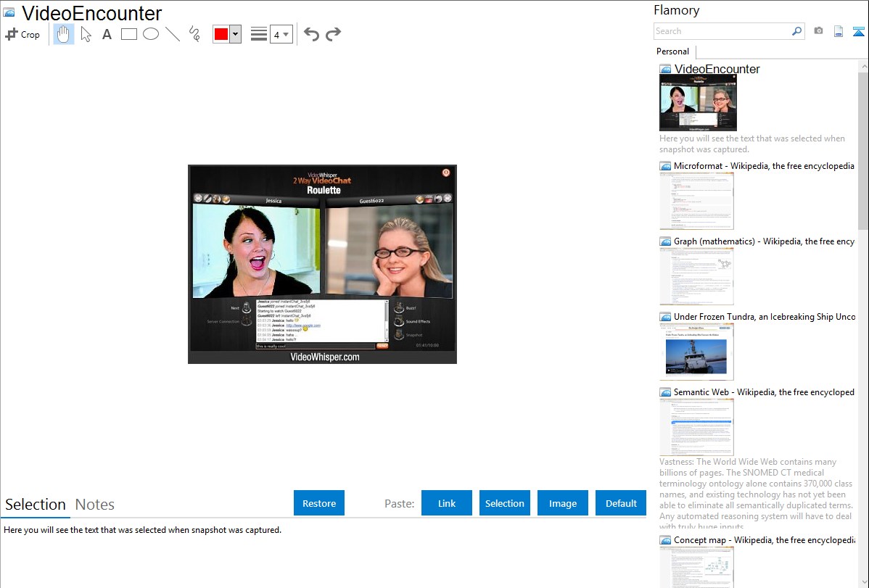Click the Paste Image button
The image size is (869, 588).
tap(563, 503)
